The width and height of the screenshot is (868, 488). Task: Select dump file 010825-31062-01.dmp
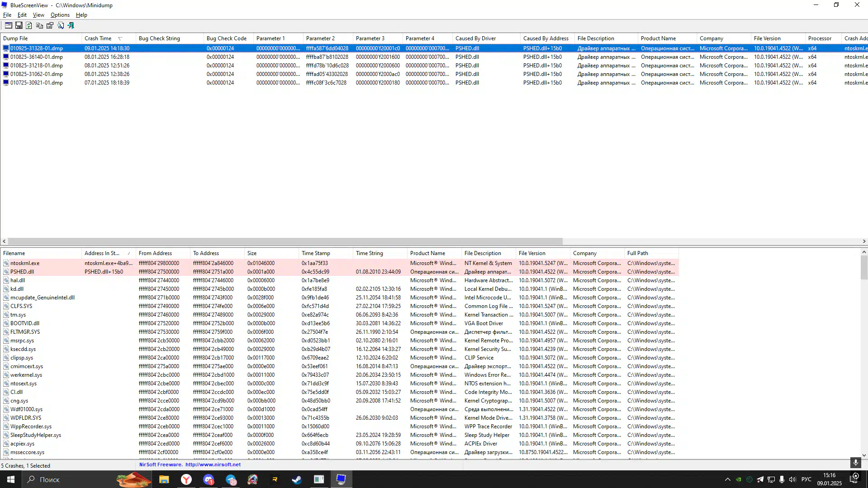(37, 74)
